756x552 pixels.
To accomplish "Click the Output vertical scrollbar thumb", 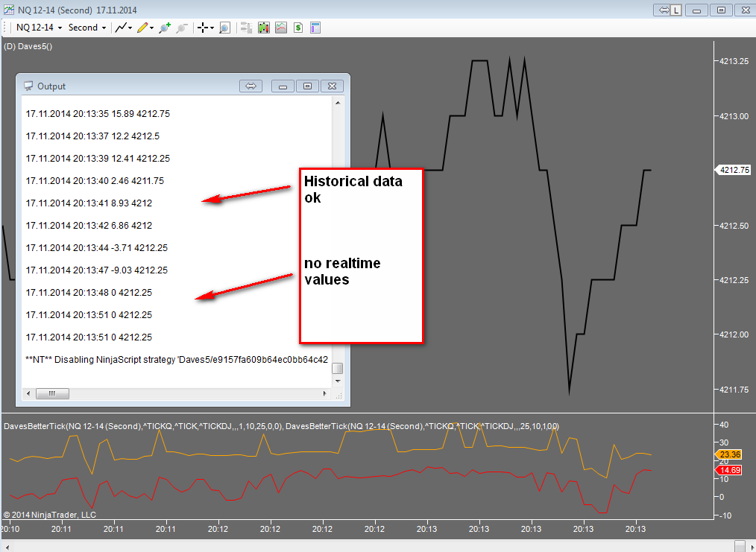I will point(338,368).
